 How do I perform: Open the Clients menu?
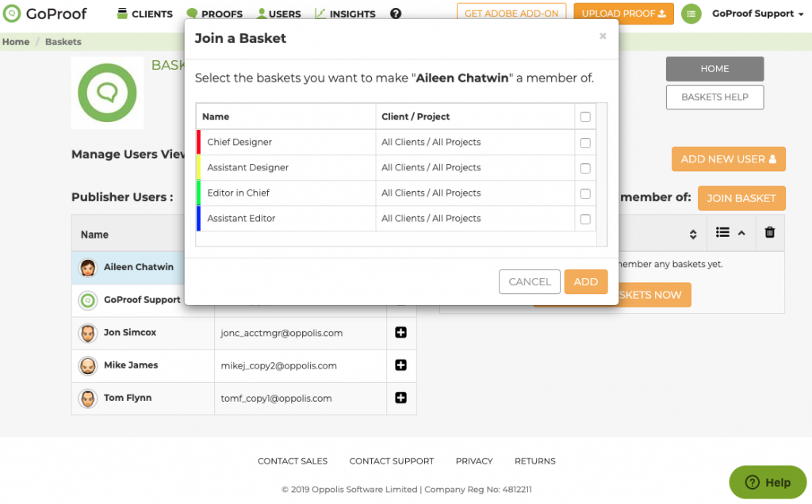coord(144,14)
